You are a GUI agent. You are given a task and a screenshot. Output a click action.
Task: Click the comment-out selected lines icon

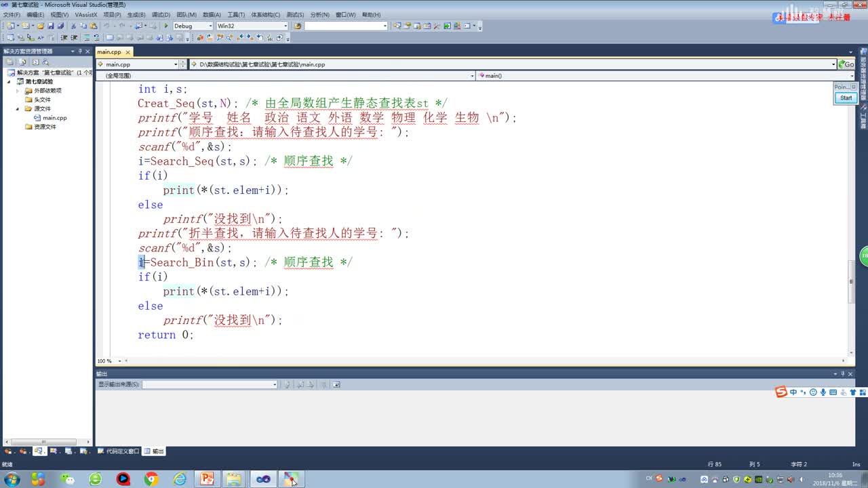pos(87,37)
